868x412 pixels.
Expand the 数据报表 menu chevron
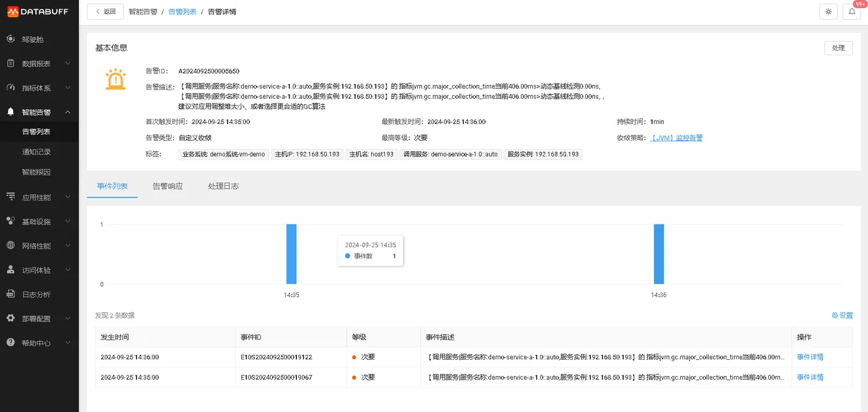coord(68,63)
